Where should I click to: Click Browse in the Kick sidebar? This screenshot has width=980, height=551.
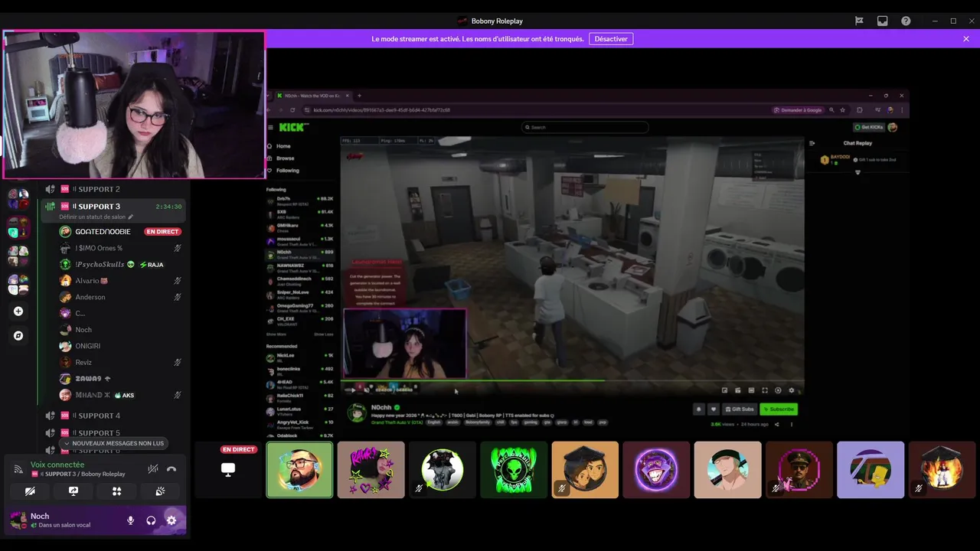pyautogui.click(x=285, y=158)
